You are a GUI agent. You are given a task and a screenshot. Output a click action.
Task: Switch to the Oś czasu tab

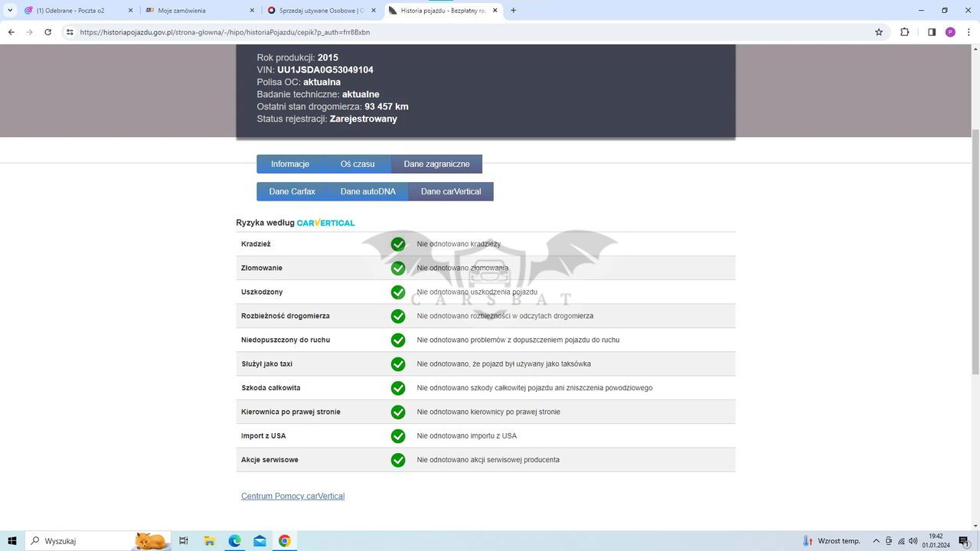[357, 164]
